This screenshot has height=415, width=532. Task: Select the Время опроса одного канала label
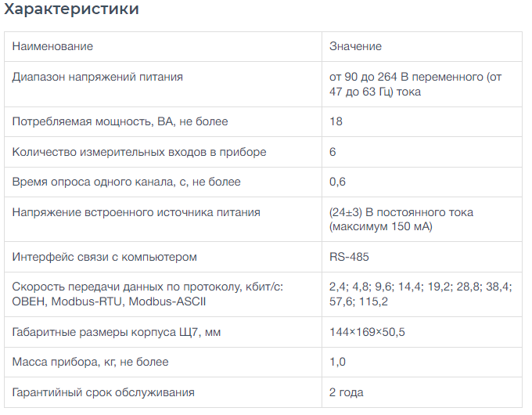pos(126,182)
